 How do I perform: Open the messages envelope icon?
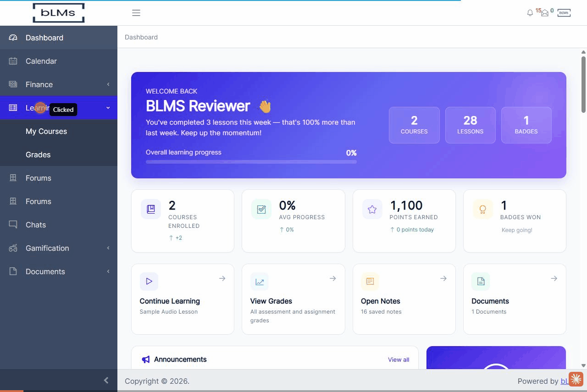click(545, 13)
